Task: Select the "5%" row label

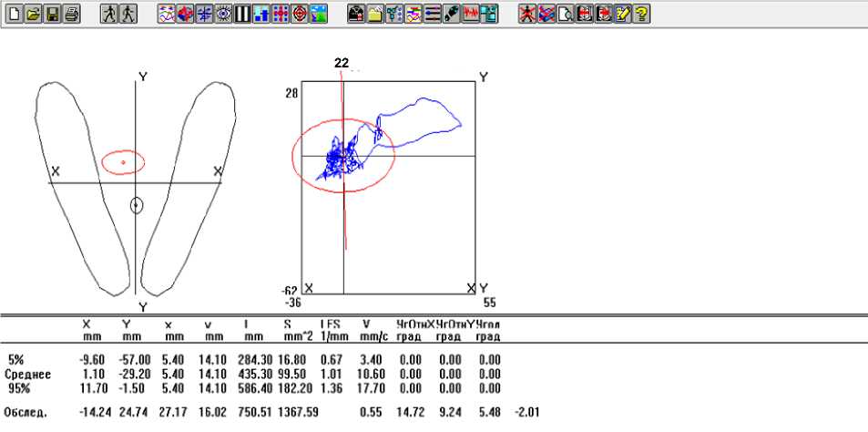Action: [x=16, y=361]
